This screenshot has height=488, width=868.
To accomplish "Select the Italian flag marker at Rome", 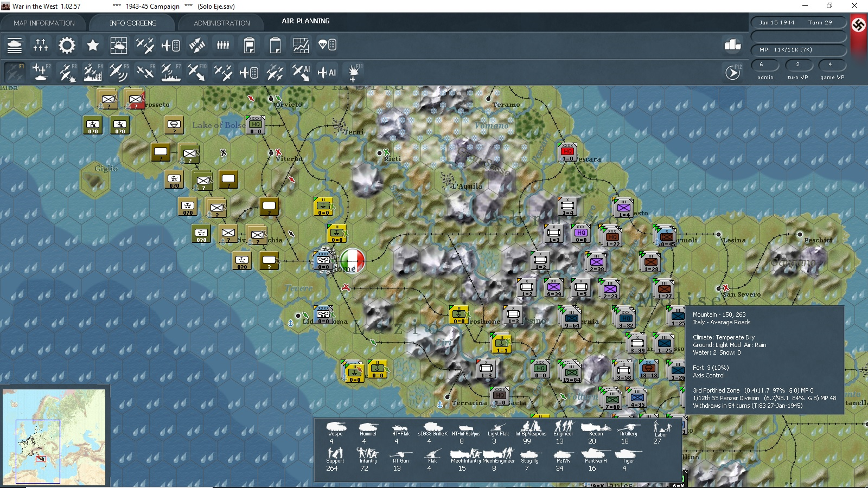I will (x=353, y=260).
